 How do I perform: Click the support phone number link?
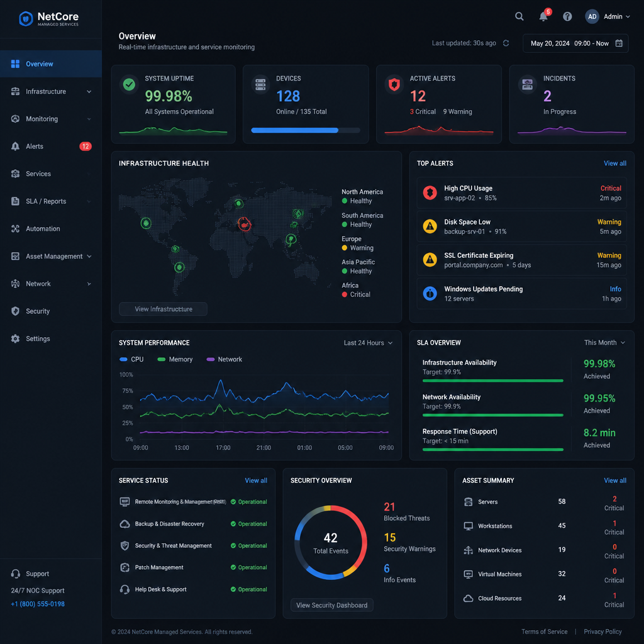click(x=38, y=604)
